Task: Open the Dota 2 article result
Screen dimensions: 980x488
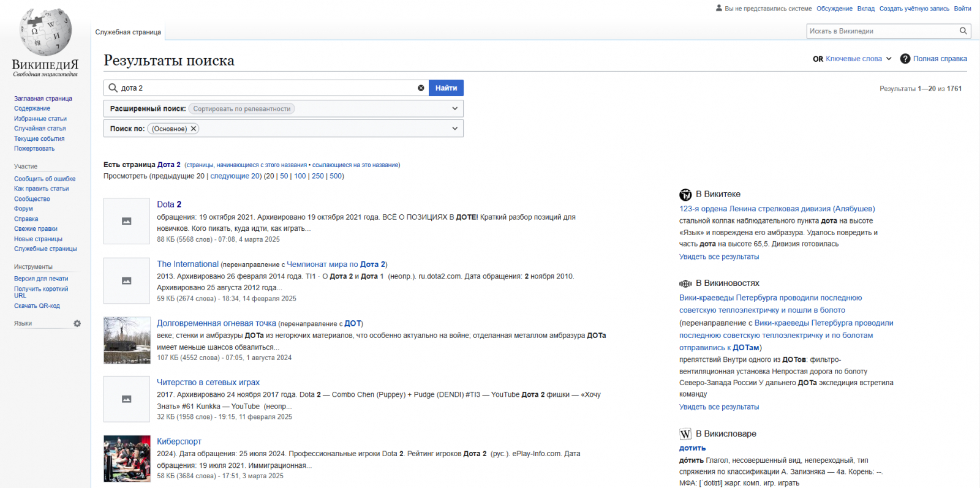Action: tap(169, 205)
